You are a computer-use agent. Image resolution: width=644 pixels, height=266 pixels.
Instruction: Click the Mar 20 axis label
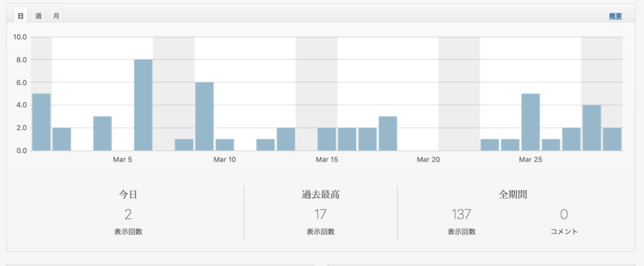428,160
